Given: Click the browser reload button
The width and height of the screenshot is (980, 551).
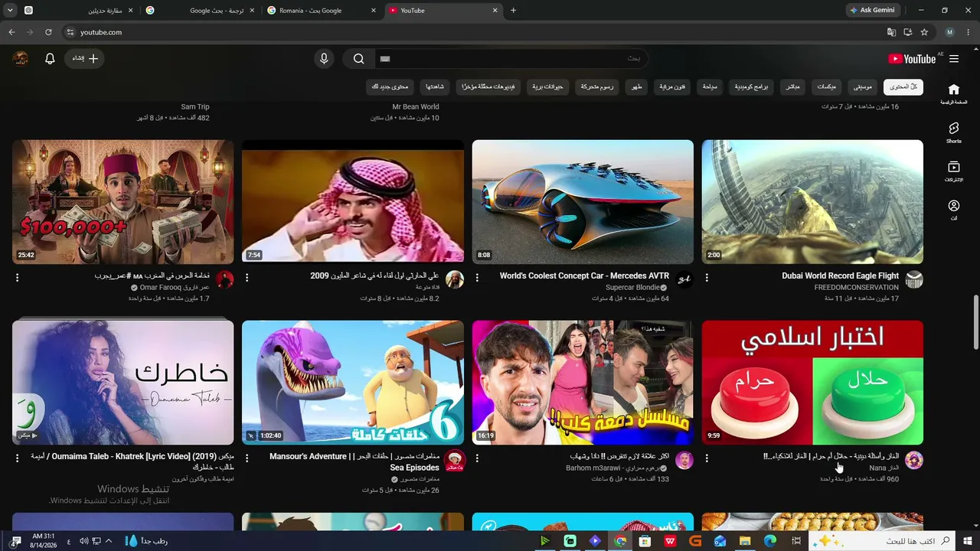Looking at the screenshot, I should pyautogui.click(x=48, y=32).
